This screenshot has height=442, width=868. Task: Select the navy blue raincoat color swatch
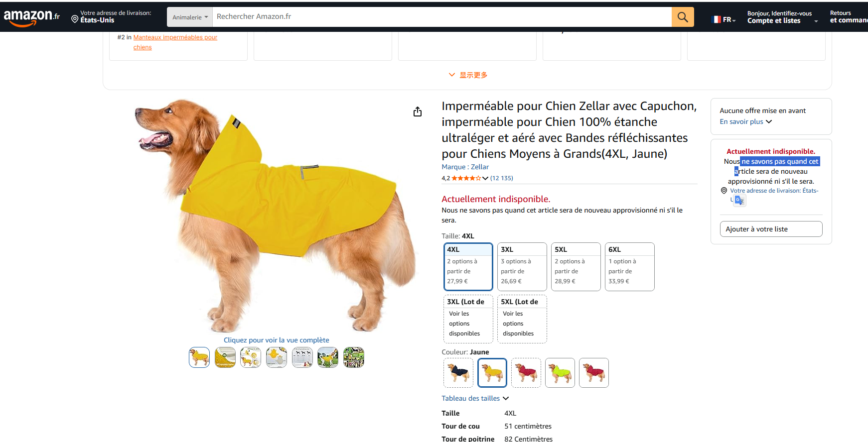coord(458,373)
